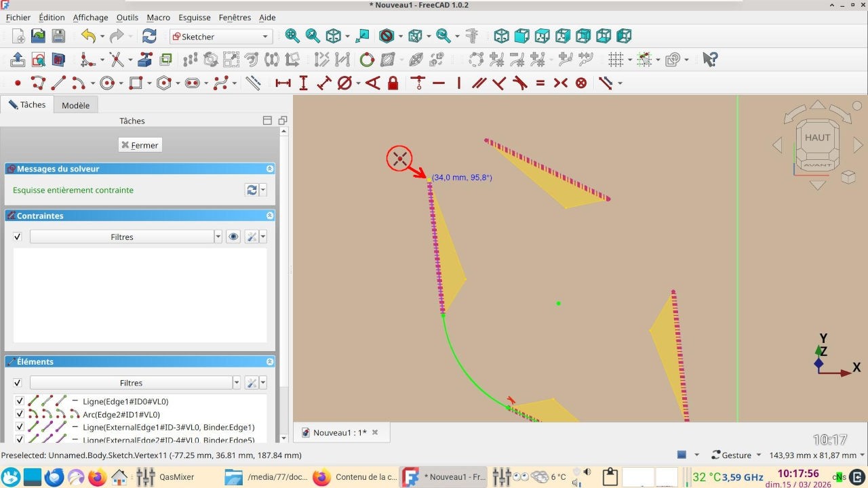Screen dimensions: 868x488
Task: Collapse the Éléments panel
Action: (x=270, y=362)
